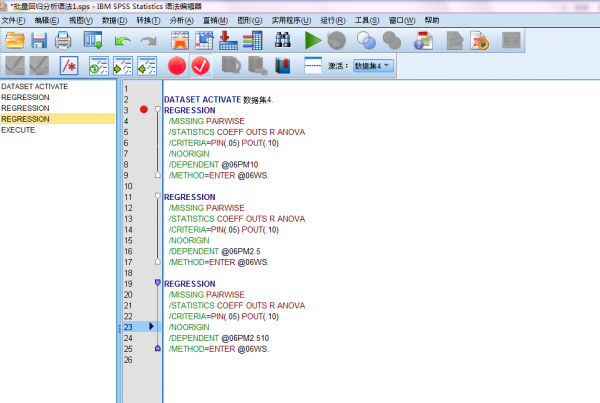This screenshot has width=600, height=403.
Task: Click the blue overlapping circles icon
Action: click(x=366, y=40)
